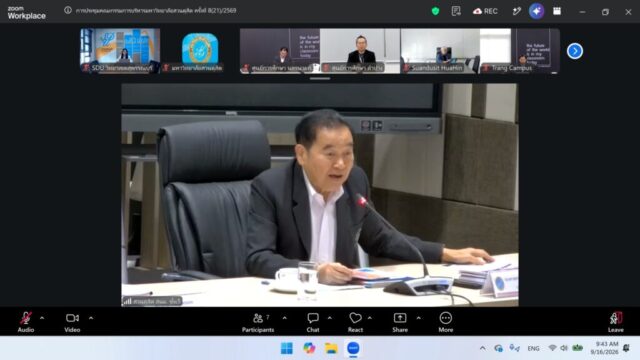Open the Chat panel
The height and width of the screenshot is (360, 640).
pos(313,322)
